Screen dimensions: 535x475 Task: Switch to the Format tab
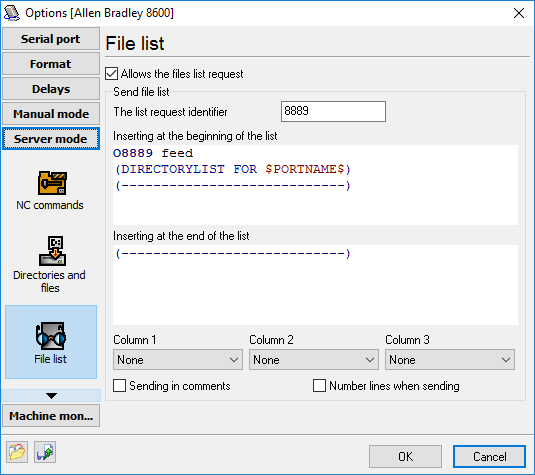(x=51, y=64)
